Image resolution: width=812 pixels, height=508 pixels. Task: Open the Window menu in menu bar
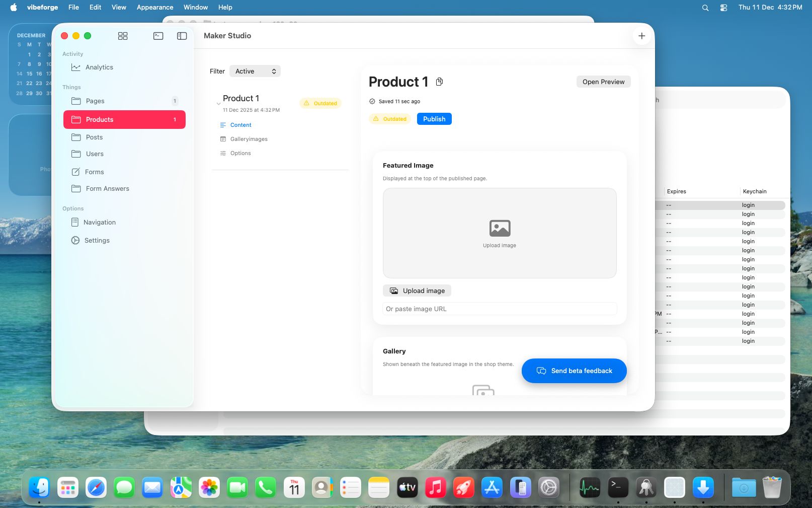[x=195, y=8]
